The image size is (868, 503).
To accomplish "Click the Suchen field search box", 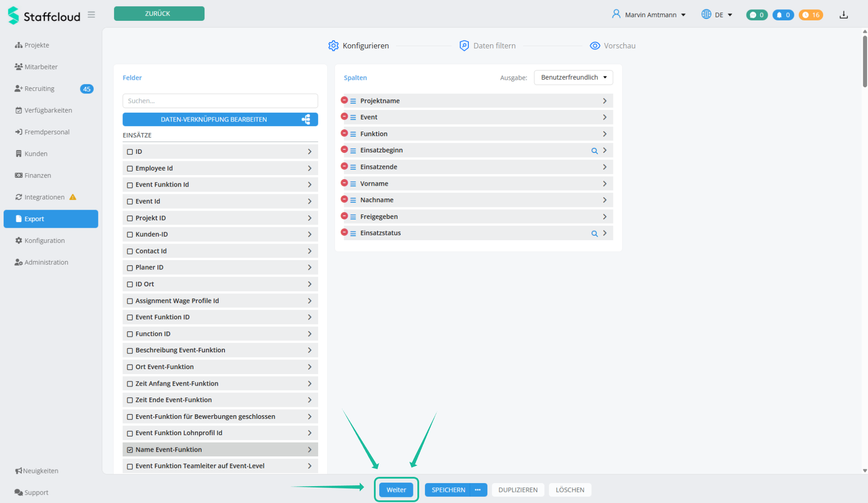I will [220, 101].
